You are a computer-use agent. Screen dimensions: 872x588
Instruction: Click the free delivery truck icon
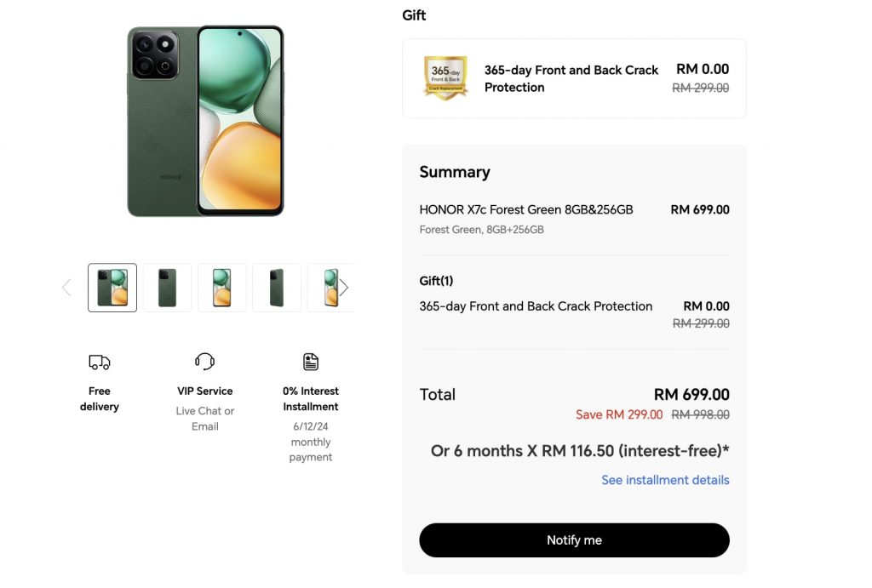100,363
